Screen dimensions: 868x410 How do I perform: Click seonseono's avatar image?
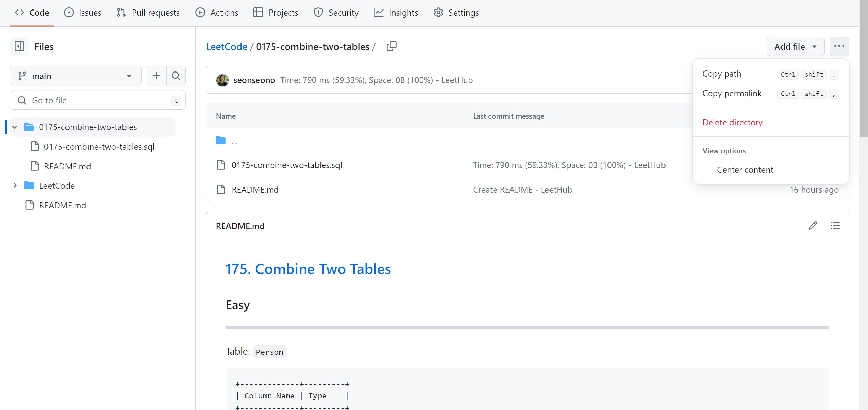pyautogui.click(x=223, y=80)
